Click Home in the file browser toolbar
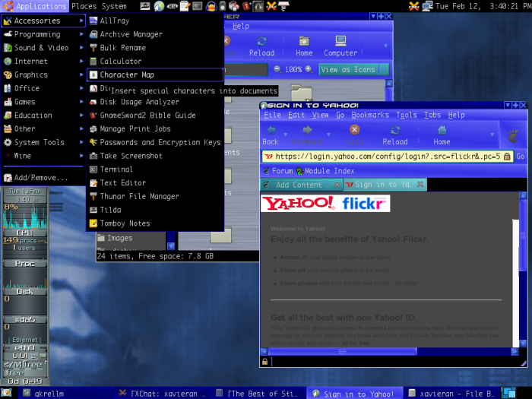The image size is (532, 399). pos(304,46)
